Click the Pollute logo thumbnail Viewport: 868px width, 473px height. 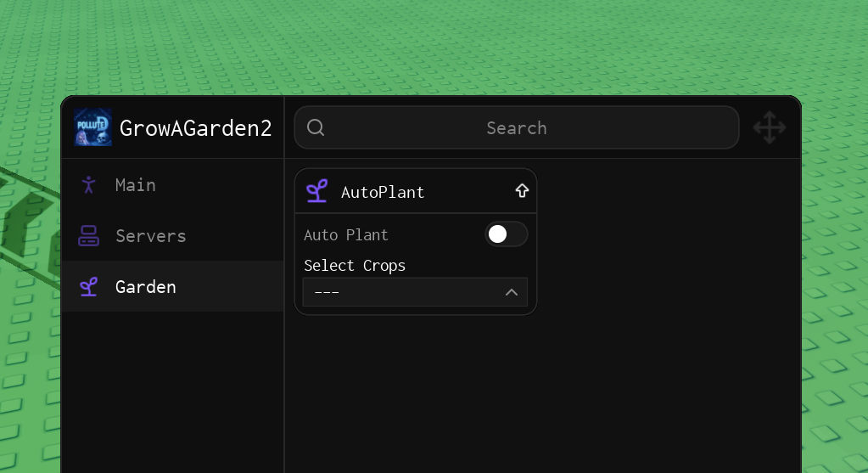[93, 127]
